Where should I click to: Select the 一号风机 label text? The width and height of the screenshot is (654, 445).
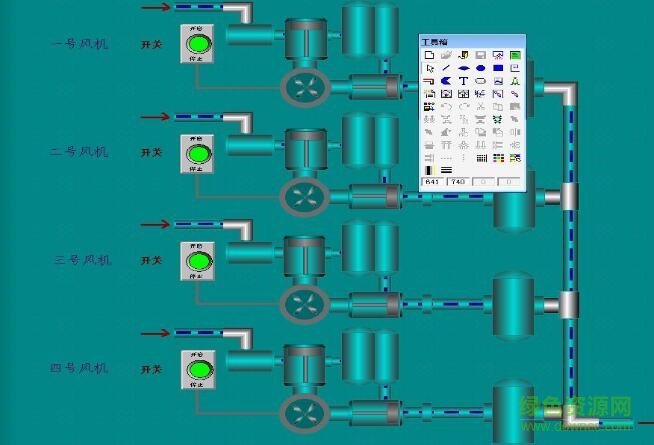80,44
